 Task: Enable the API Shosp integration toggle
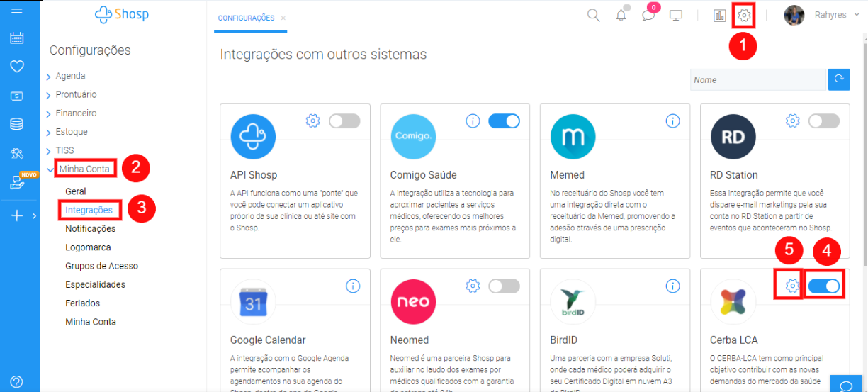344,121
